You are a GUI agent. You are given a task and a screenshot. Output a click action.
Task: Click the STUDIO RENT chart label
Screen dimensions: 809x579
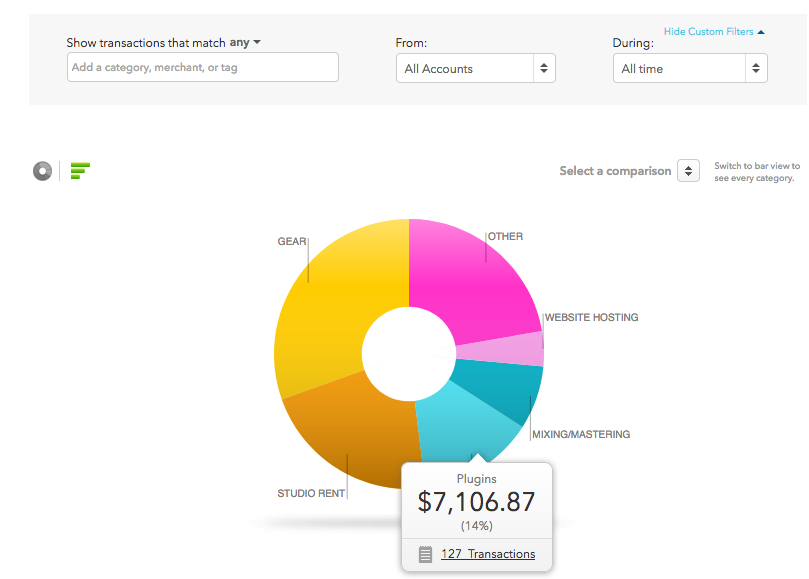(311, 493)
